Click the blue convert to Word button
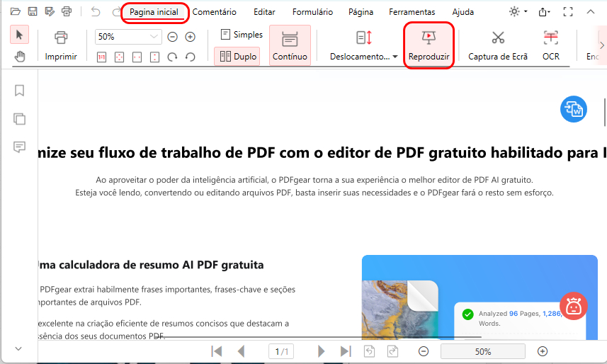Screen dimensions: 607x364 (x=574, y=109)
